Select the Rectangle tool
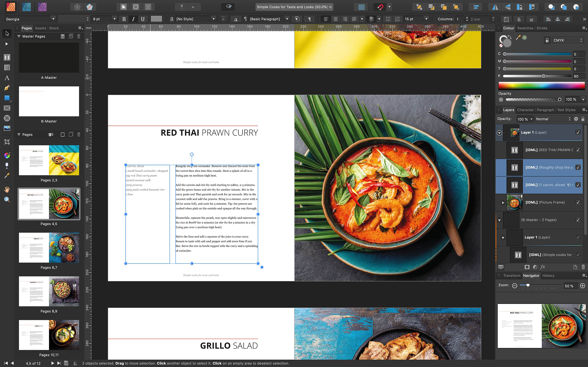The image size is (588, 367). coord(6,98)
